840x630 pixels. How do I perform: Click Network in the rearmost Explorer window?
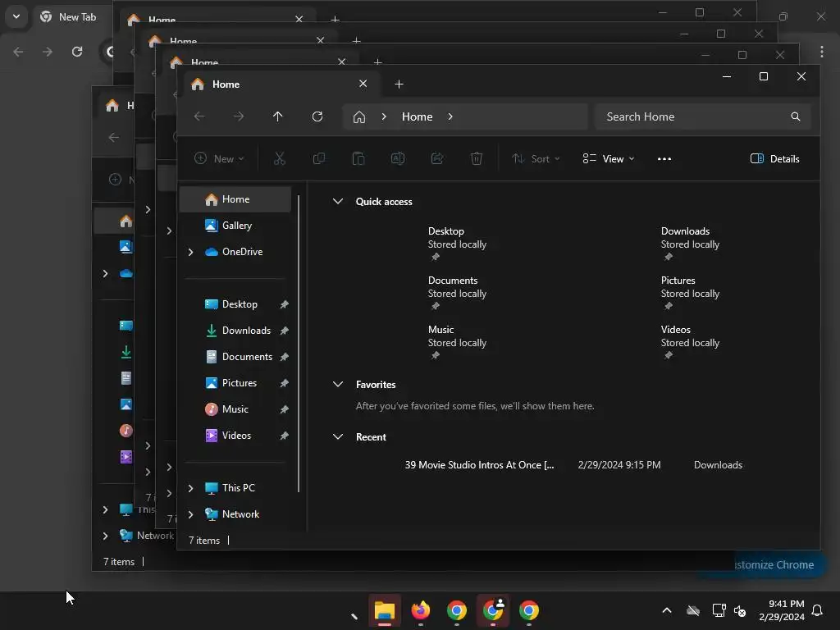[155, 535]
